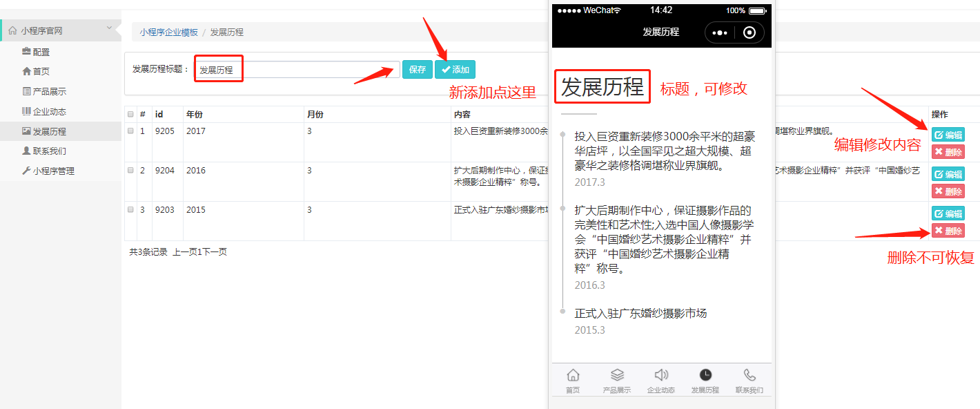Tap the 企业动态 speaker icon in phone
This screenshot has width=980, height=409.
(x=661, y=375)
